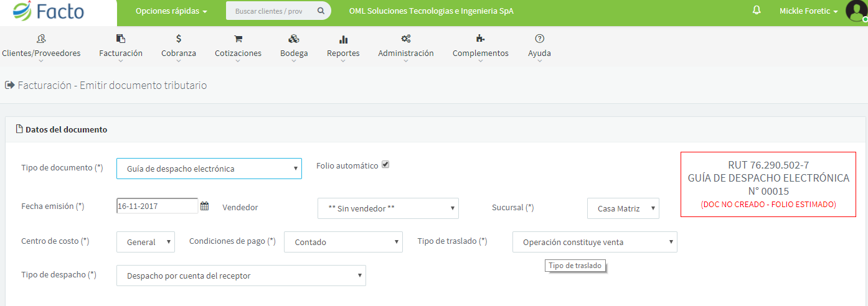Viewport: 868px width, 306px height.
Task: Click the Cobranza dollar icon
Action: (x=179, y=39)
